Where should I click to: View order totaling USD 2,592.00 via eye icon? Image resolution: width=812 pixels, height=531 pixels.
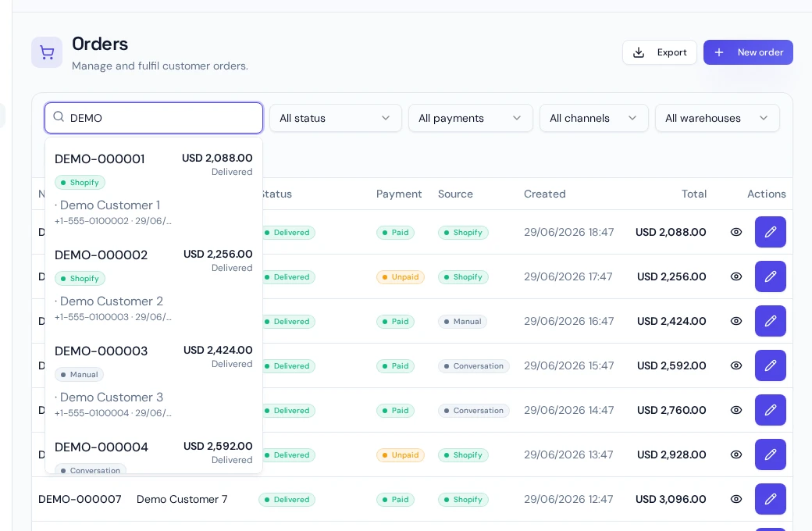point(735,365)
